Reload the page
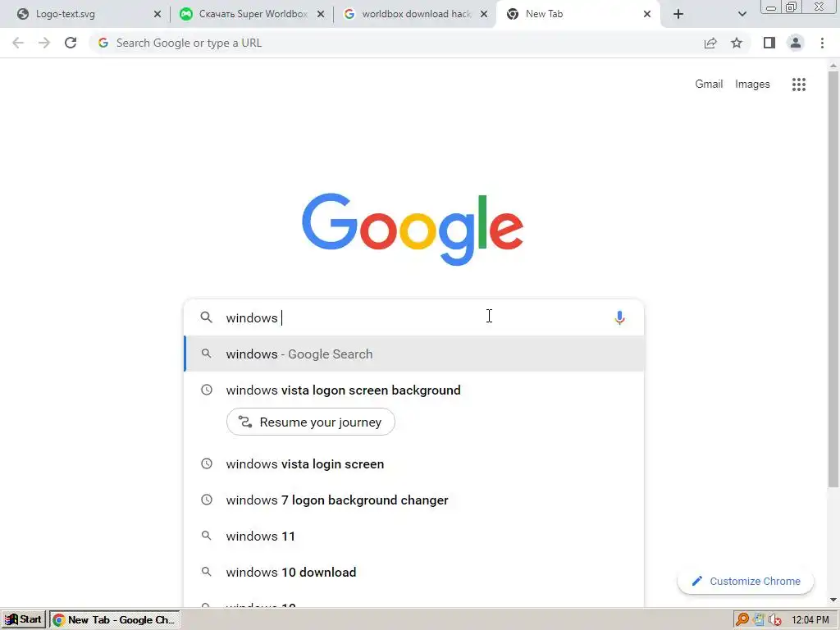 [x=71, y=43]
